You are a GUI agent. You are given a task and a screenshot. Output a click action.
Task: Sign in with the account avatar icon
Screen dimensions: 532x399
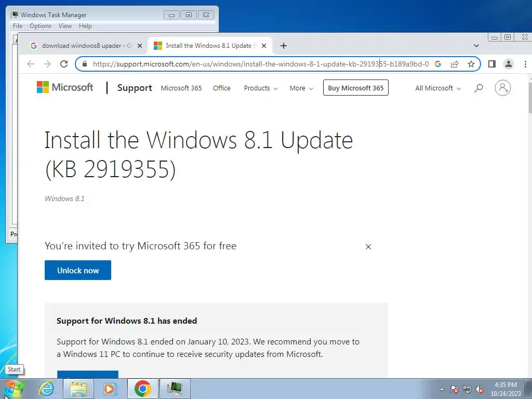502,88
